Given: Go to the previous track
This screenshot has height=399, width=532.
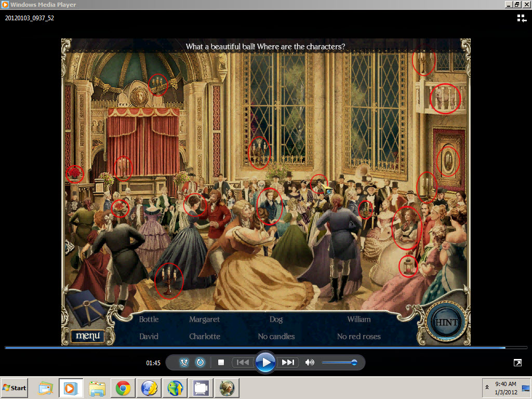Looking at the screenshot, I should point(243,363).
